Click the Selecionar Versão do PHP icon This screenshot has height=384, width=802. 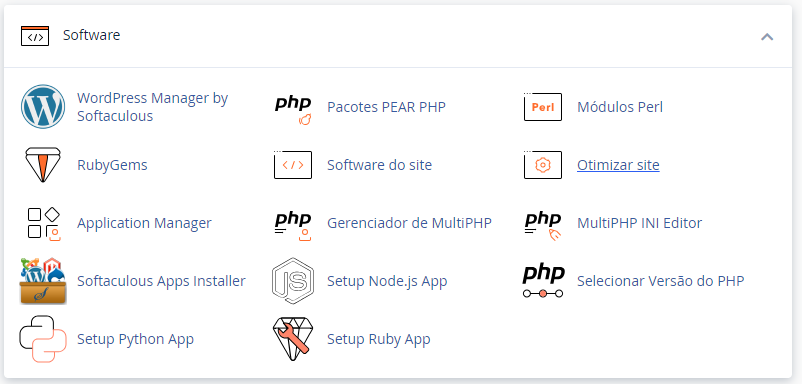pos(543,281)
